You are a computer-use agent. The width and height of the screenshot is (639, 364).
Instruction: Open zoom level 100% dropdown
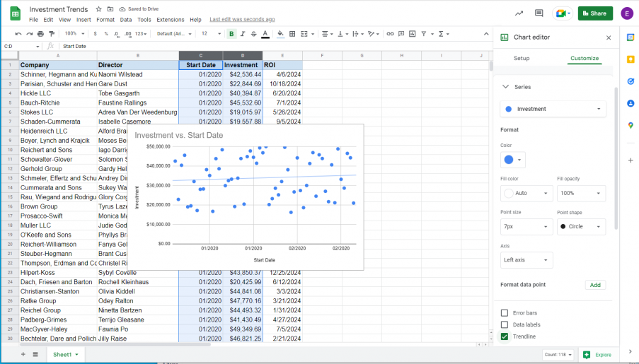(x=74, y=34)
